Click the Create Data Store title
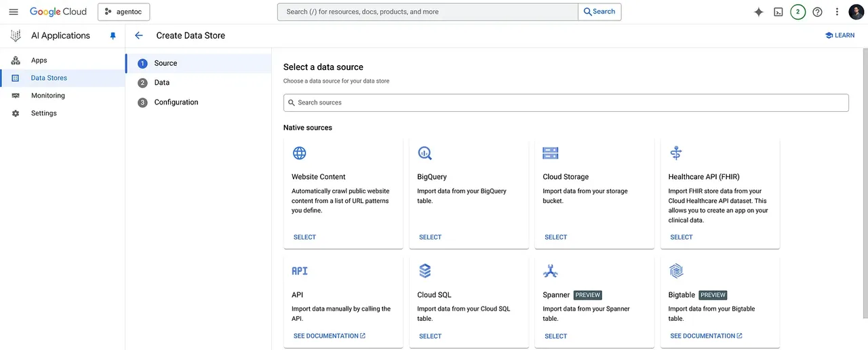Screen dimensions: 868x350 click(191, 35)
